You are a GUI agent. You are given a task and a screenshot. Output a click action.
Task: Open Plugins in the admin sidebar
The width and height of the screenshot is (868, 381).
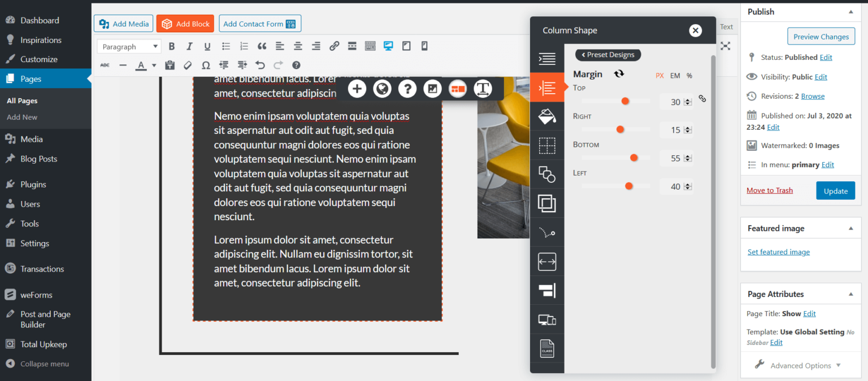pos(33,184)
